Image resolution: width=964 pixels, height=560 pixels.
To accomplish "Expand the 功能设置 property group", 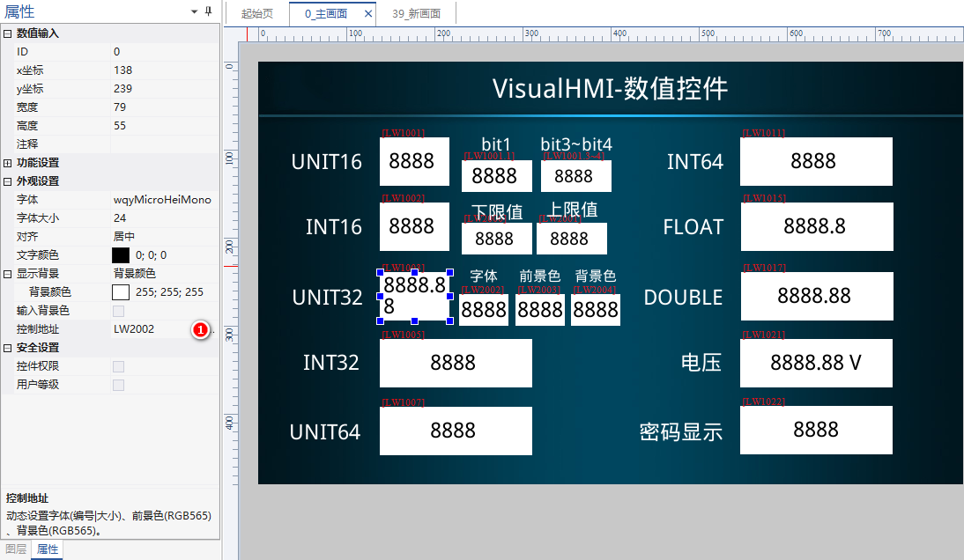I will 8,163.
